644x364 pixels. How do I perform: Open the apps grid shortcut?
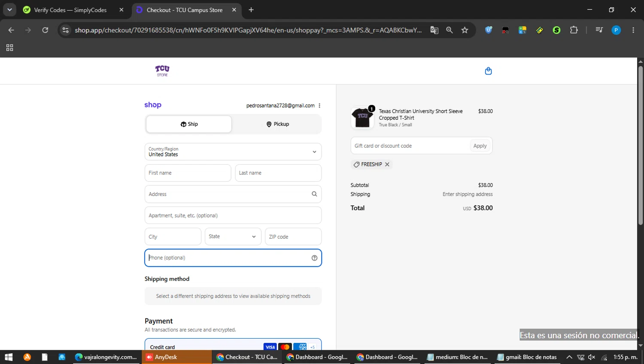click(x=9, y=48)
